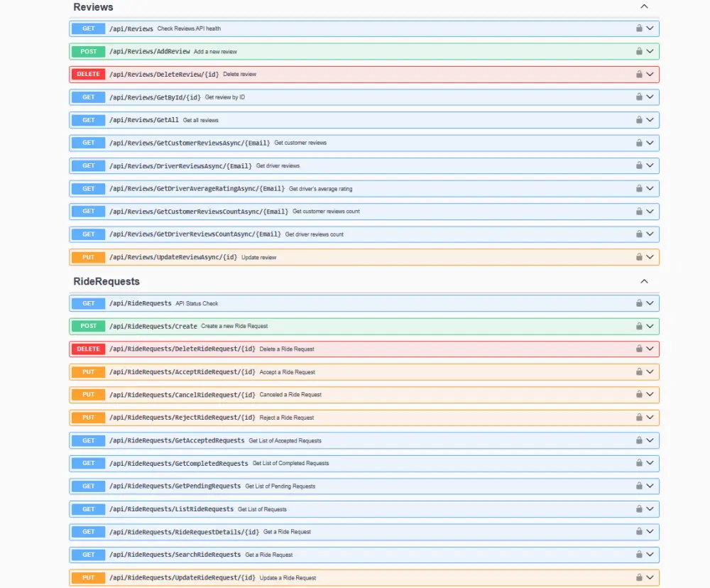
Task: Expand the chevron on /api/Reviews/GetAll
Action: tap(650, 119)
